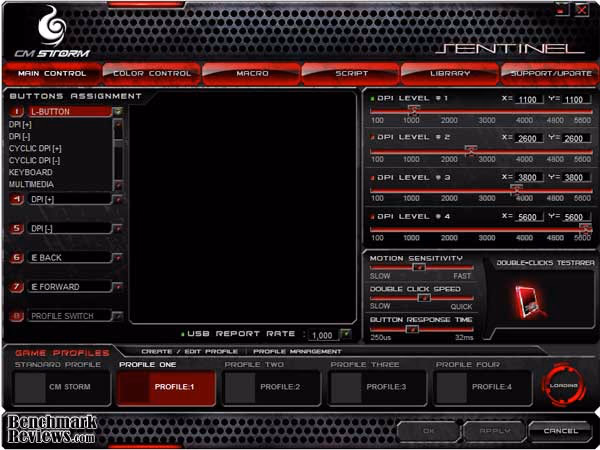Open the PROFILE SWITCH dropdown
Image resolution: width=600 pixels, height=450 pixels.
tap(118, 316)
